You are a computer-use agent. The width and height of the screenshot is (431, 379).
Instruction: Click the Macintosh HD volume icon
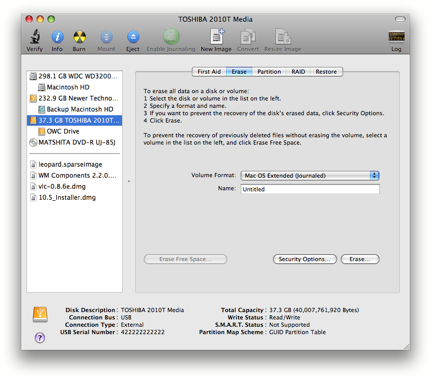coord(41,87)
